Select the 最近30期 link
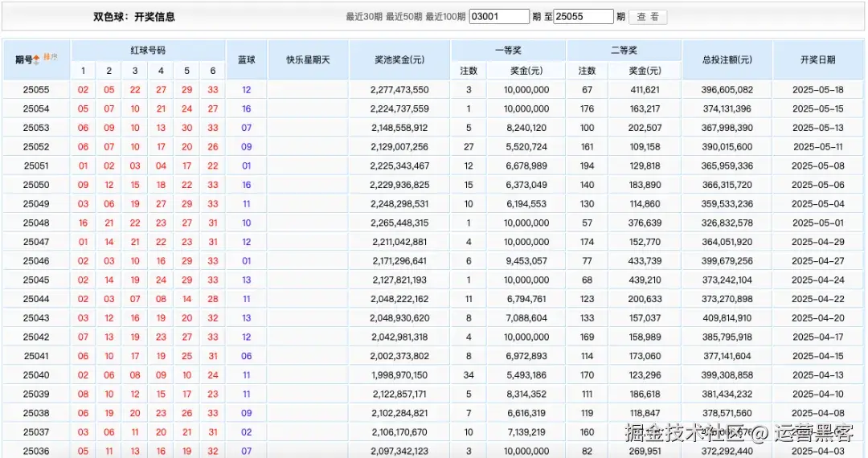The height and width of the screenshot is (458, 868). (364, 17)
